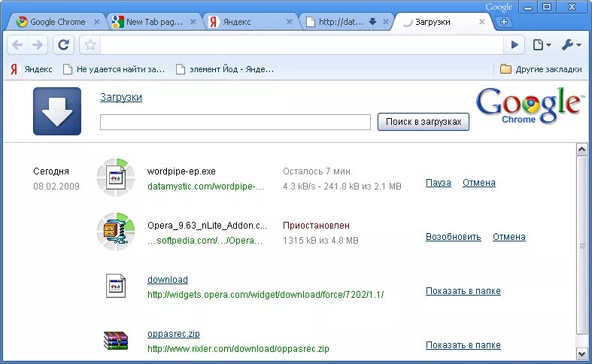
Task: Open the 'Не удается найти за...' bookmark
Action: (114, 69)
